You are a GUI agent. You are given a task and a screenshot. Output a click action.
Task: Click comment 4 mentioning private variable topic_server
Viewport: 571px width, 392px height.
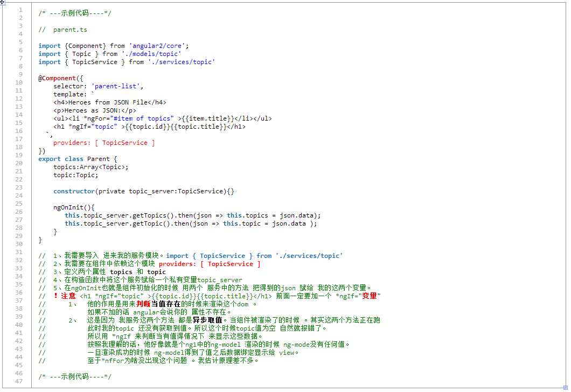pyautogui.click(x=140, y=280)
